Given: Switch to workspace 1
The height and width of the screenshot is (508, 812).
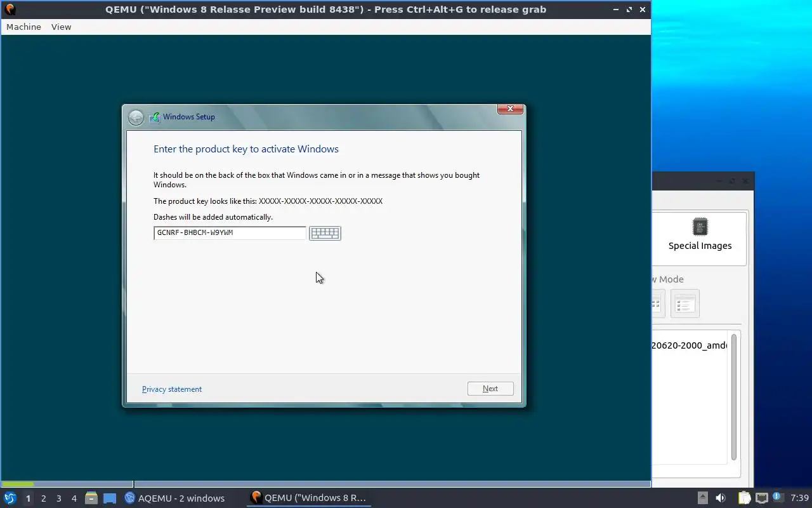Looking at the screenshot, I should click(28, 498).
